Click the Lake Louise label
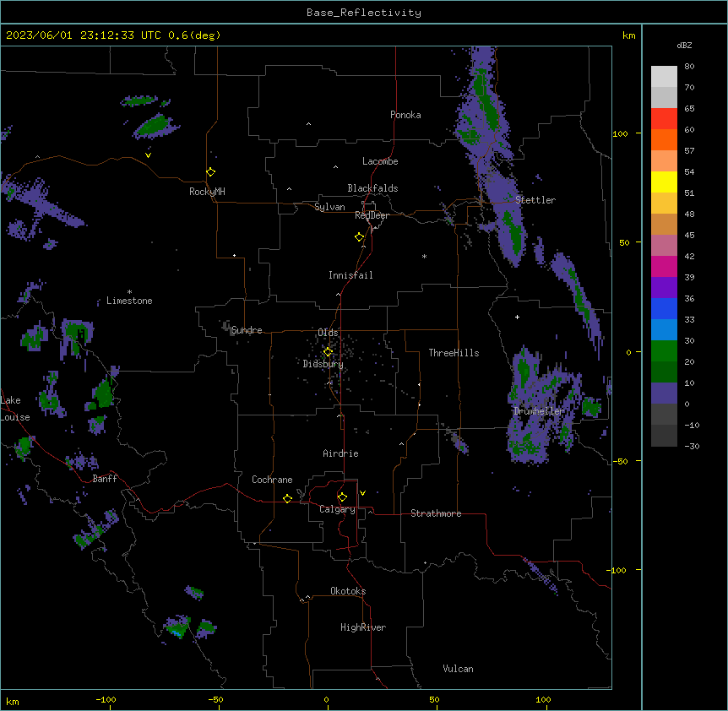 pyautogui.click(x=14, y=409)
